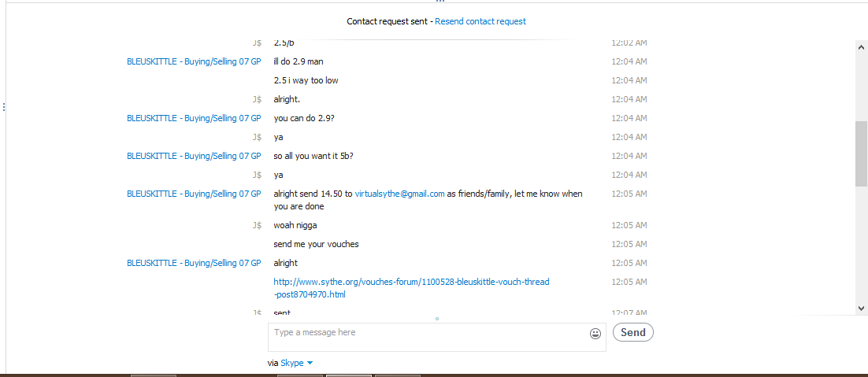Click the chat scrollbar up arrow
The width and height of the screenshot is (868, 377).
click(x=862, y=47)
